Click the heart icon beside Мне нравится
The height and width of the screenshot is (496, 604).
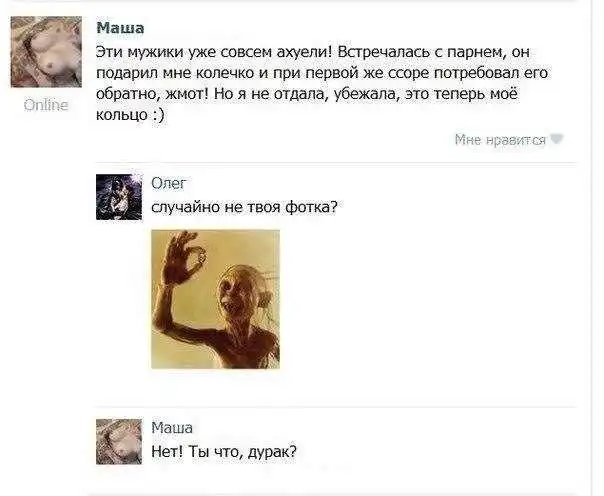tap(557, 139)
